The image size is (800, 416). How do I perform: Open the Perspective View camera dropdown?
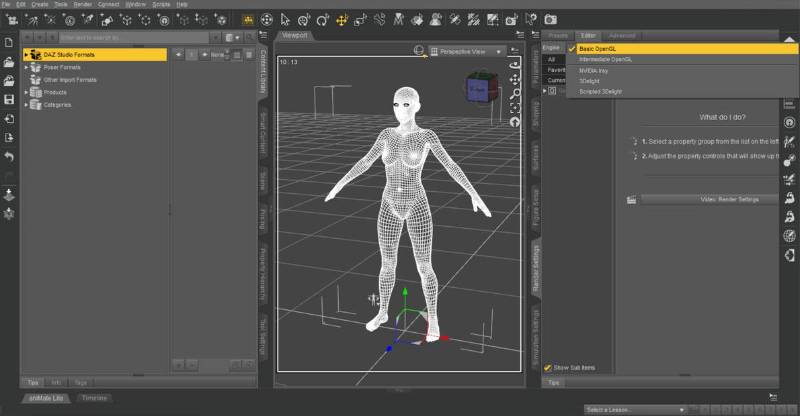466,52
